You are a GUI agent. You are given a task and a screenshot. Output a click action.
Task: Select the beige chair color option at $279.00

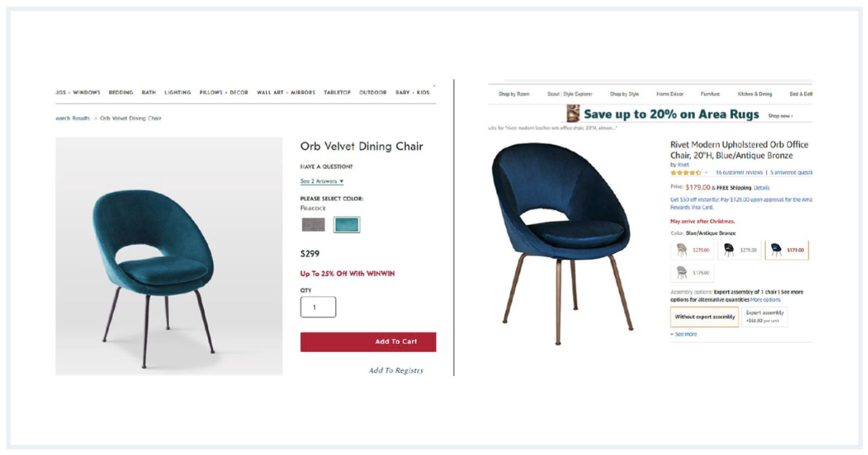point(692,250)
